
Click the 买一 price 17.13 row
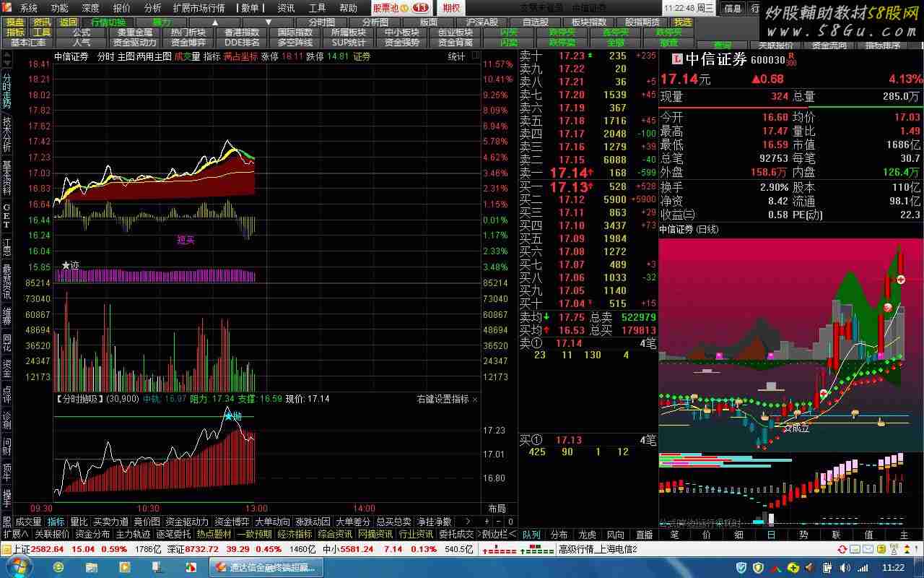588,186
